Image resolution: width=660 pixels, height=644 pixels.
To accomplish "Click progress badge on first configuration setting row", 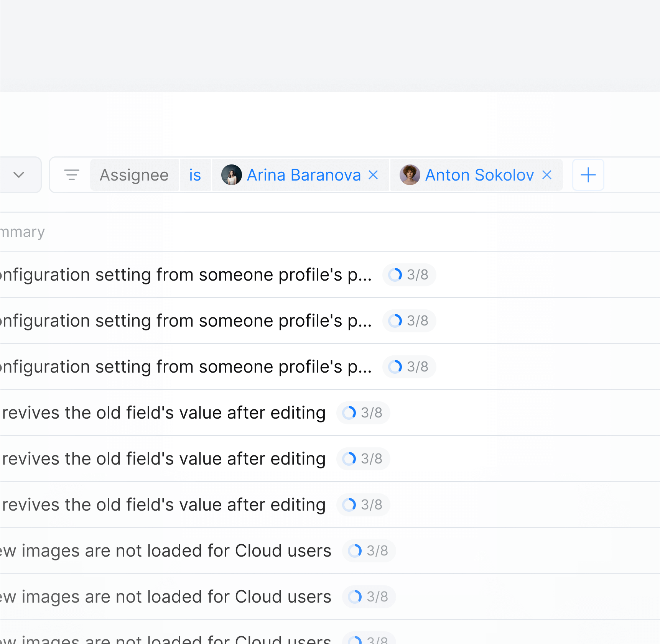I will coord(409,275).
